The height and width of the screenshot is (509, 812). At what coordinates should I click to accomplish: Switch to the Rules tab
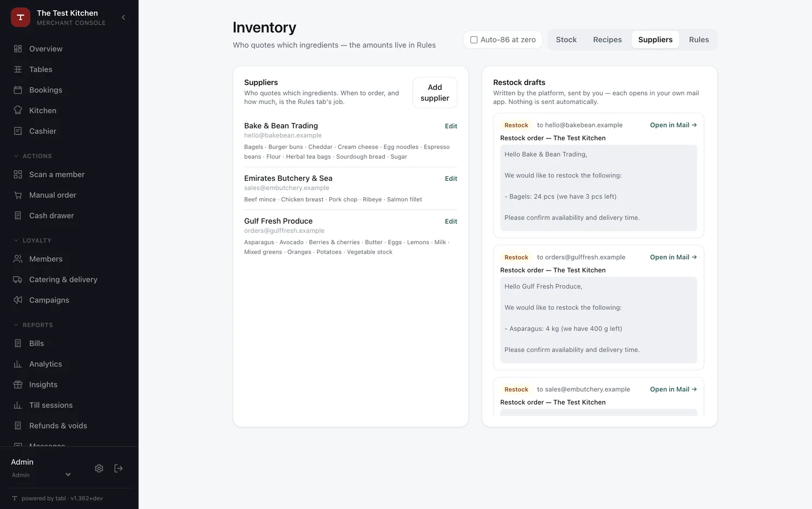[x=699, y=40]
